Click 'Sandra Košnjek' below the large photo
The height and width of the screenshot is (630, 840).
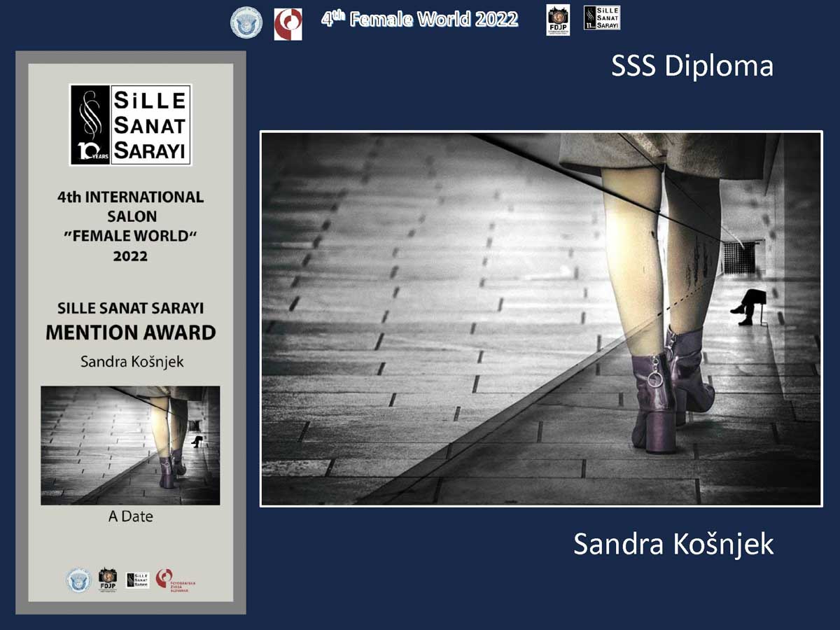[673, 544]
